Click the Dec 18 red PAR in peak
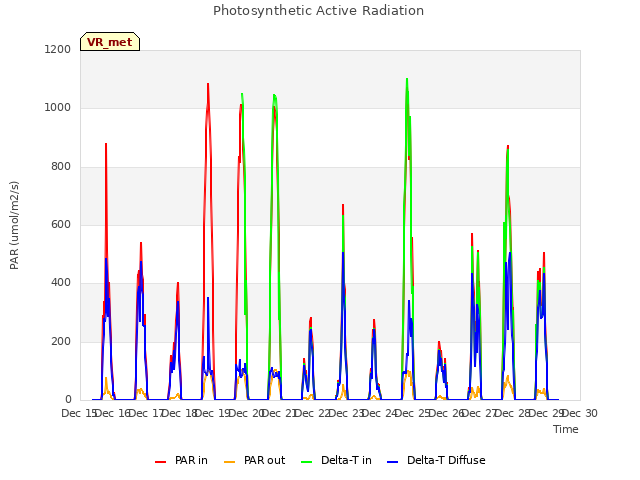Viewport: 640px width, 480px height. (x=208, y=84)
